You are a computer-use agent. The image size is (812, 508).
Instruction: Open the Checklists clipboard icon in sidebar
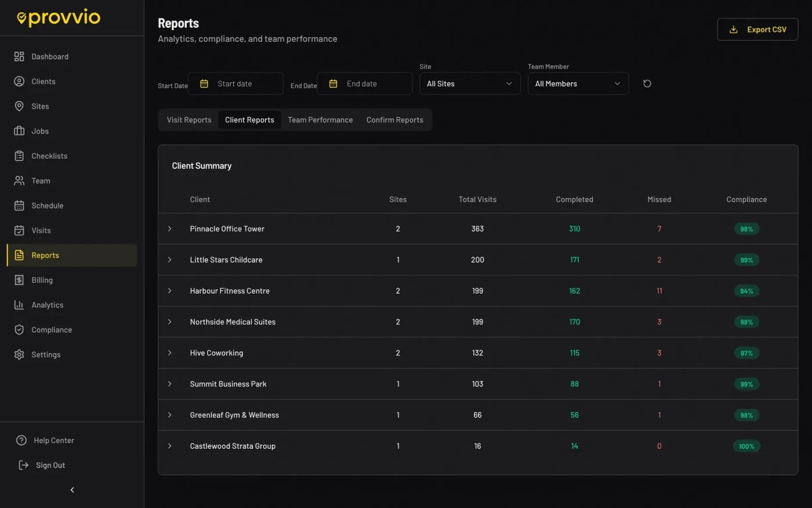click(19, 156)
